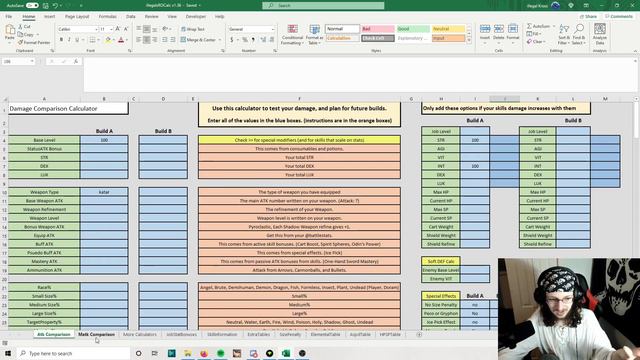Toggle Italic formatting
The width and height of the screenshot is (640, 360).
click(x=69, y=40)
